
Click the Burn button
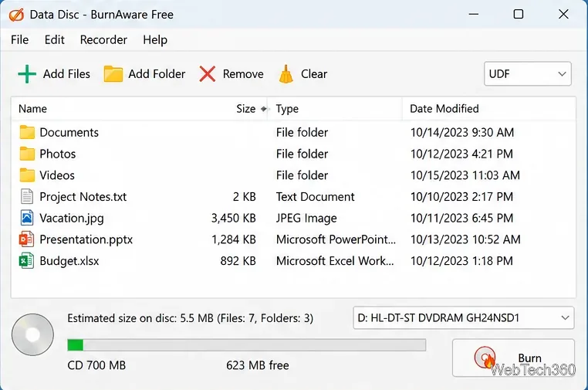click(x=513, y=358)
